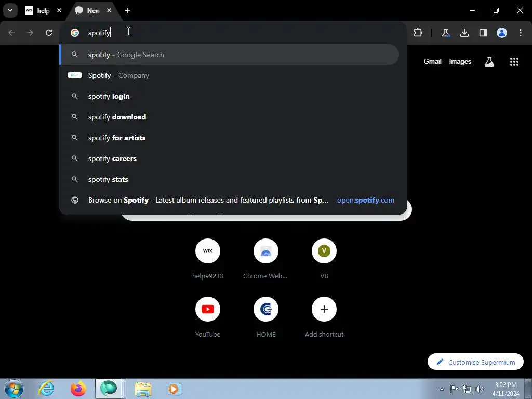Reload the current page
This screenshot has width=532, height=399.
pos(49,33)
